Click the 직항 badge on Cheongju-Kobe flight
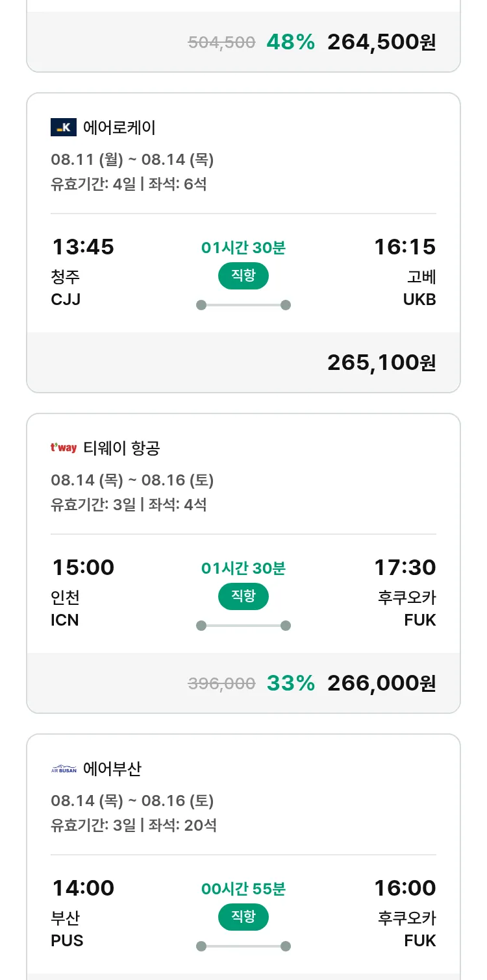This screenshot has width=487, height=980. [243, 276]
